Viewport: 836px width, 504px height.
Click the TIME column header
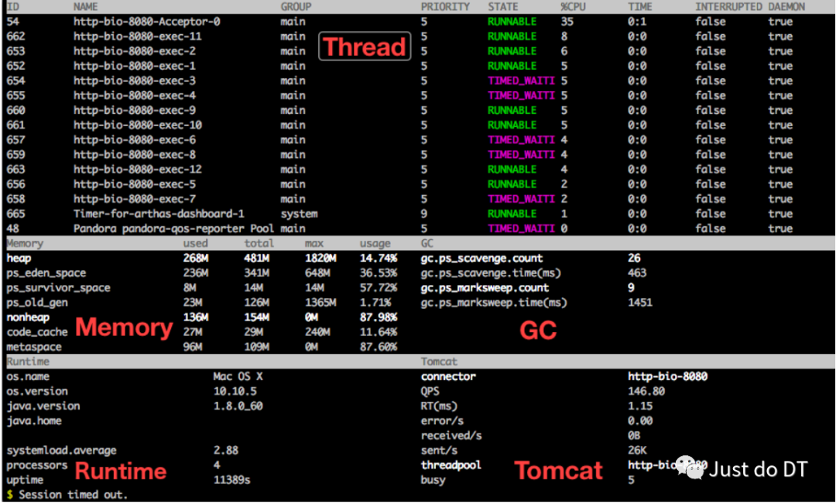click(640, 7)
